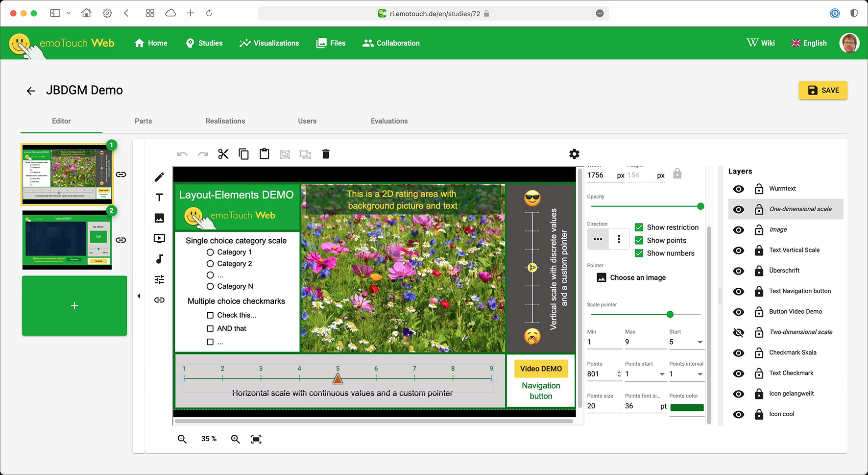Open the Points color swatch

point(687,407)
